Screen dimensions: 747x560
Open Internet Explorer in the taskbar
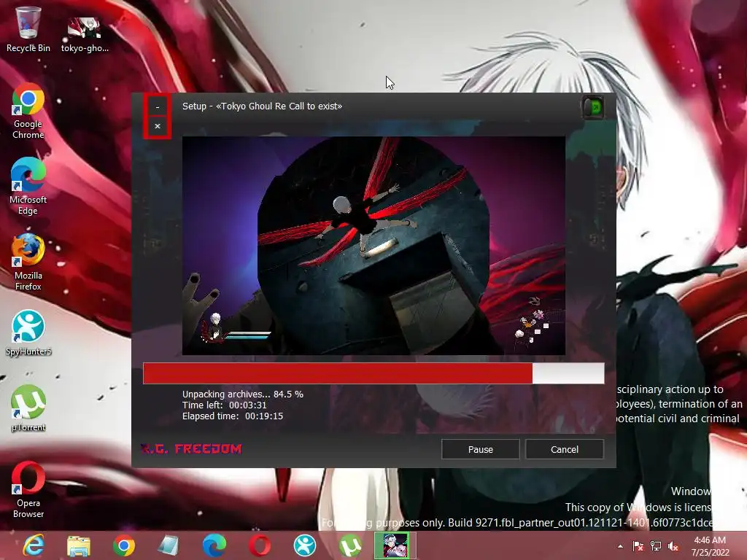pyautogui.click(x=34, y=545)
